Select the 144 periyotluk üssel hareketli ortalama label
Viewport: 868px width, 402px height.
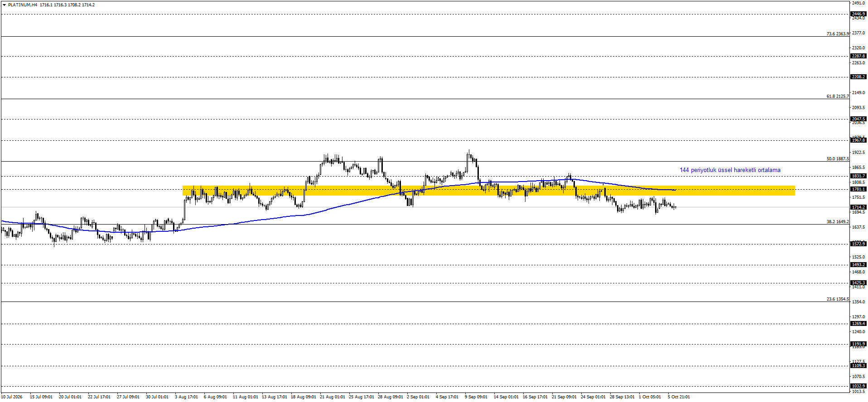pyautogui.click(x=730, y=170)
